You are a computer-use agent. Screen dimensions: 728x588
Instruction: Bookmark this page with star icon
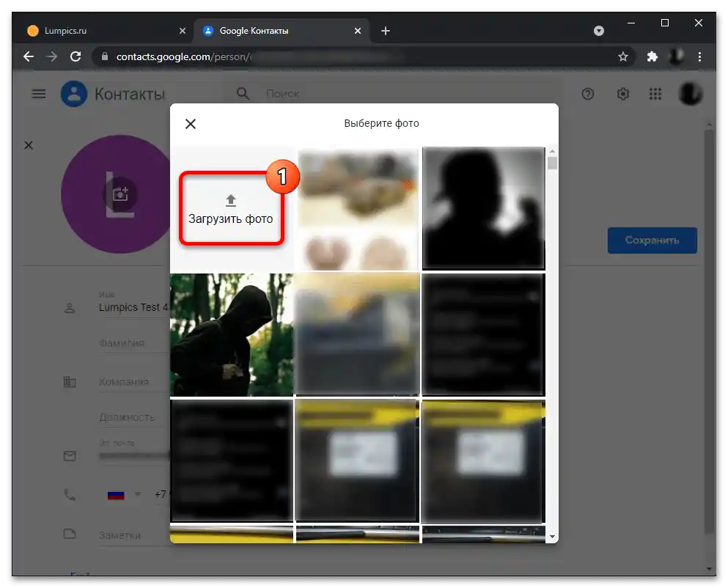[623, 56]
